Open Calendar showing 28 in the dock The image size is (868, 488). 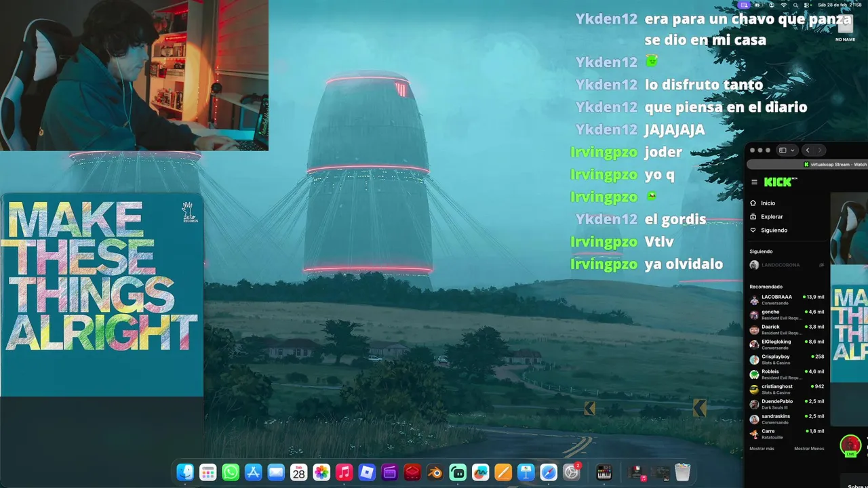(x=299, y=472)
